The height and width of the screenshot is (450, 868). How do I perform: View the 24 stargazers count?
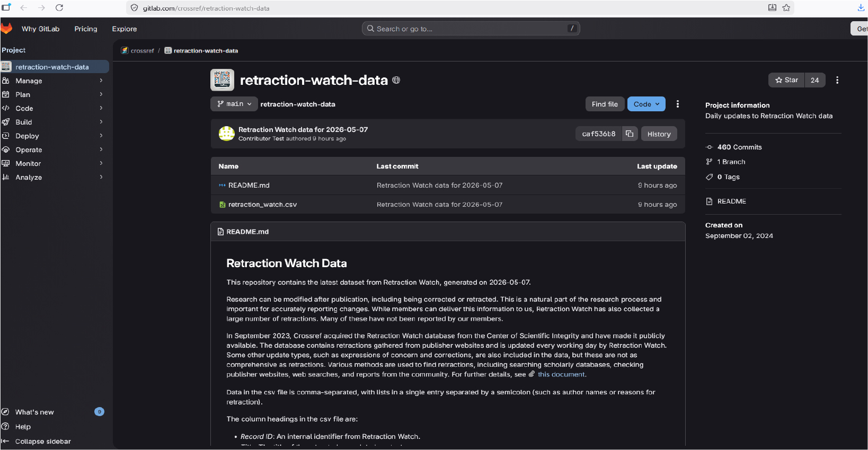click(815, 80)
